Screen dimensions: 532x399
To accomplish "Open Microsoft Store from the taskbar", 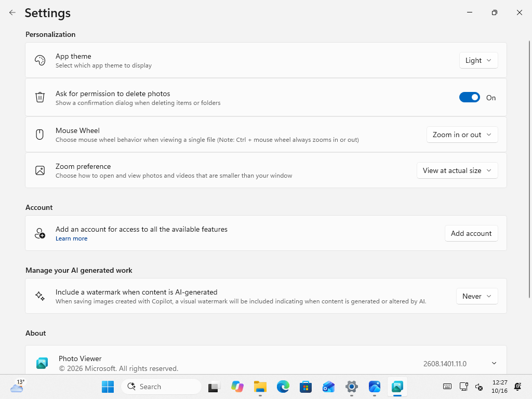I will (x=305, y=387).
